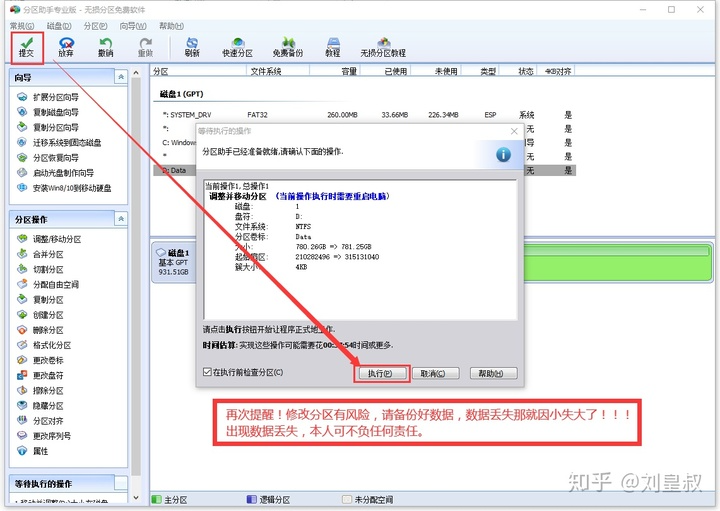
Task: Collapse the 分区操作 panel
Action: (x=121, y=219)
